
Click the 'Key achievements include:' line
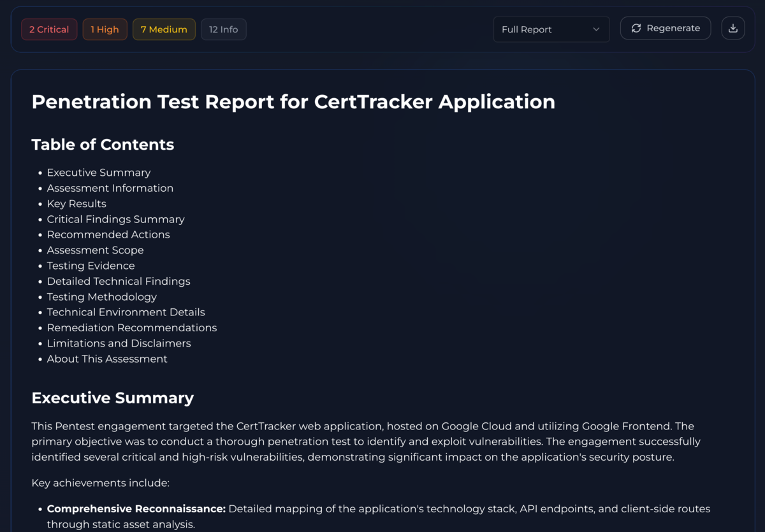[100, 483]
